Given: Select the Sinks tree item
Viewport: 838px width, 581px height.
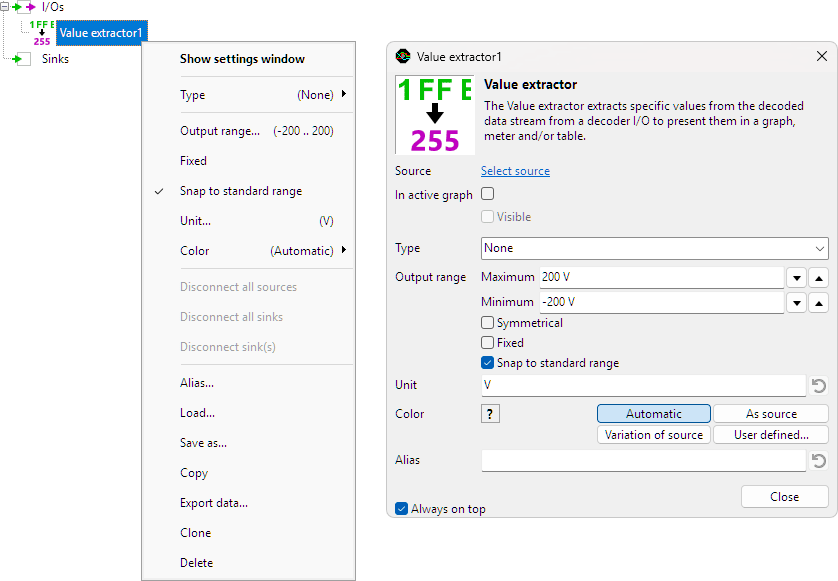Looking at the screenshot, I should [56, 59].
